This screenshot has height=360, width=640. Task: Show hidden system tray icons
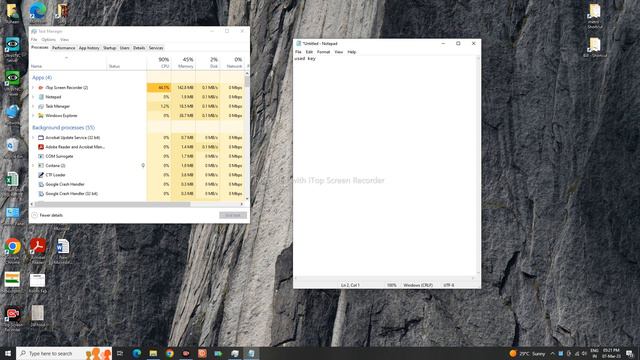click(552, 353)
